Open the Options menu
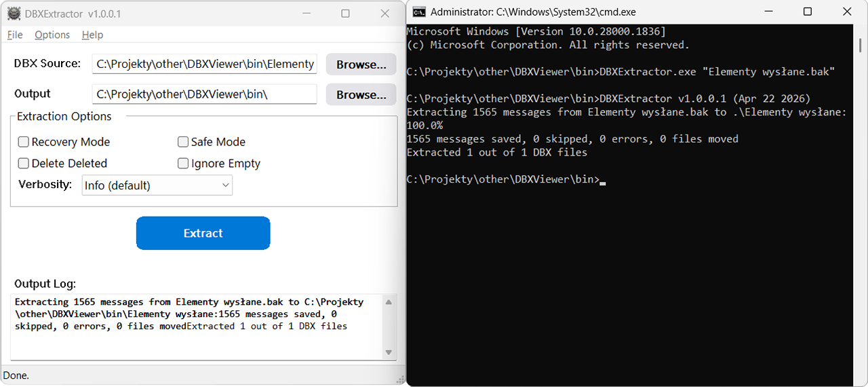 52,35
